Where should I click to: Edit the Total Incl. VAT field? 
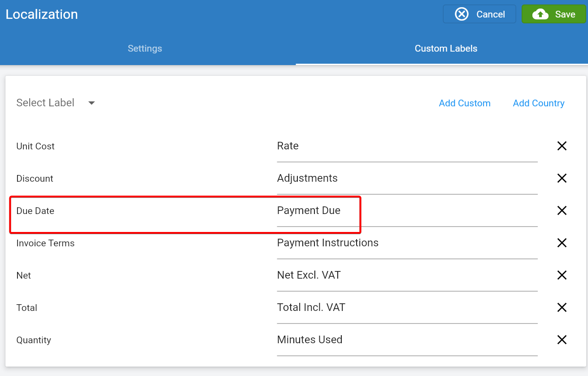407,308
